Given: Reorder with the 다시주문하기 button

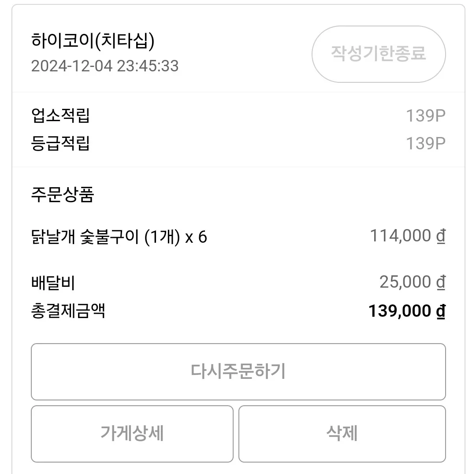Looking at the screenshot, I should click(x=238, y=371).
